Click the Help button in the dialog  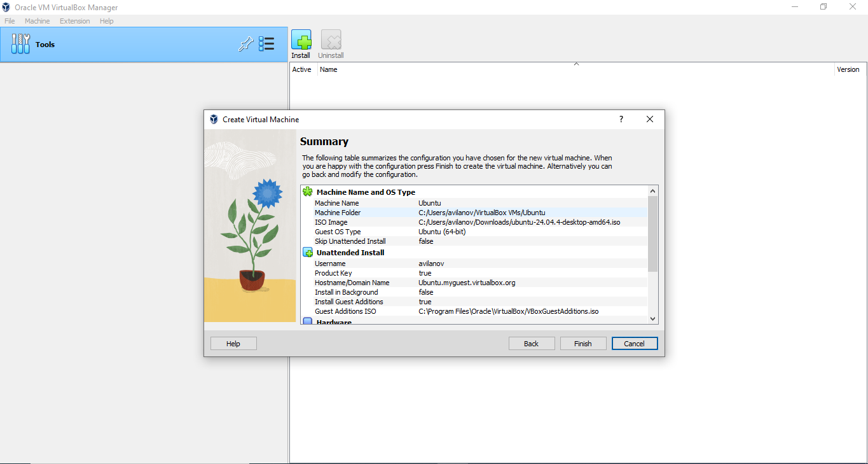click(x=233, y=344)
